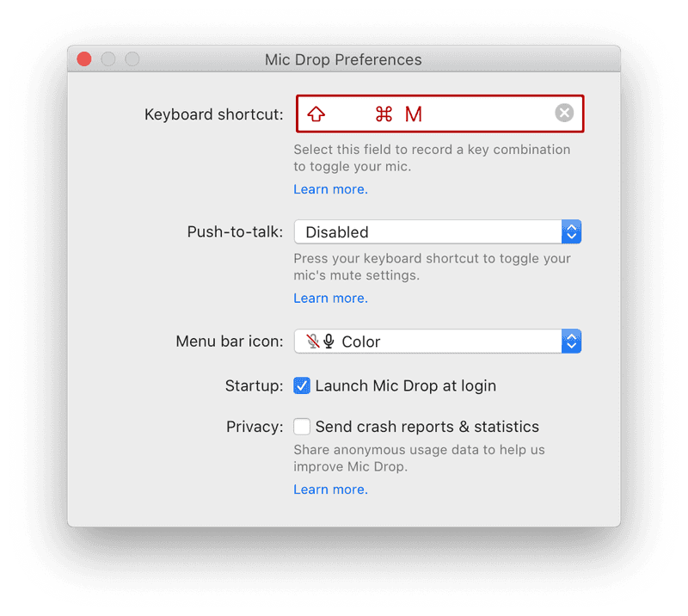Open the Push-to-talk dropdown menu

430,231
